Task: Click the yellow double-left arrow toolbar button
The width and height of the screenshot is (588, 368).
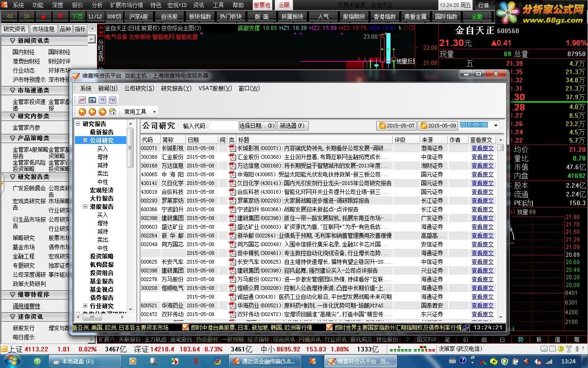Action: coord(10,16)
